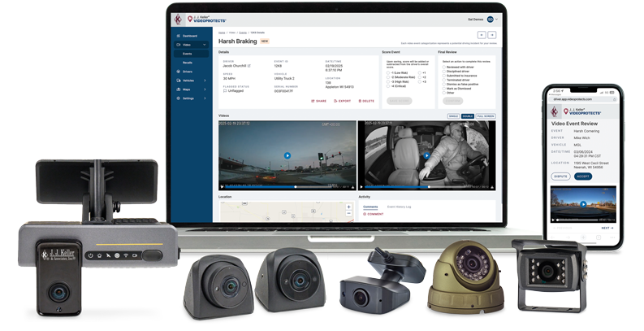This screenshot has height=331, width=644.
Task: Click road video progress bar handle
Action: point(296,187)
